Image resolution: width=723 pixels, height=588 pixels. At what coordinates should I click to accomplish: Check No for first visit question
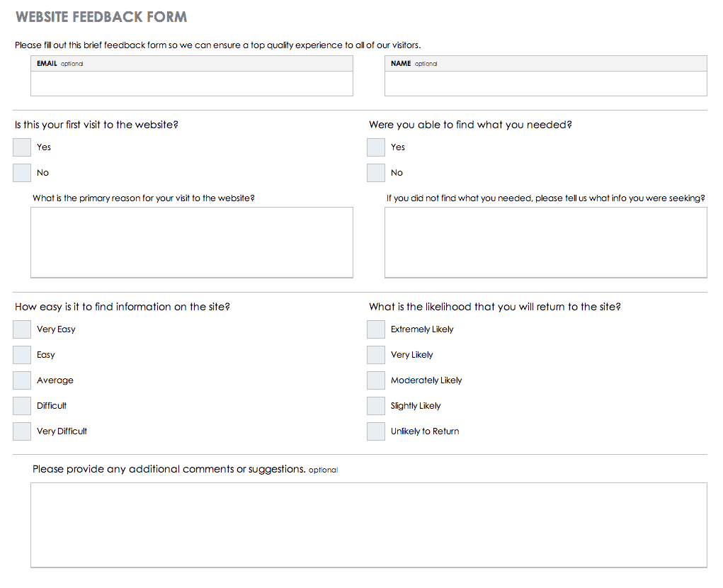click(x=21, y=172)
